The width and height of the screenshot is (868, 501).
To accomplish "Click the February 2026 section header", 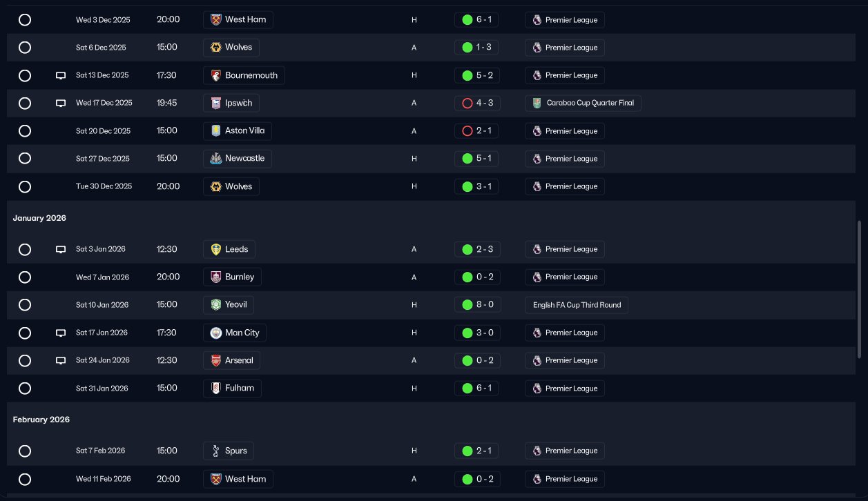I will (x=41, y=420).
